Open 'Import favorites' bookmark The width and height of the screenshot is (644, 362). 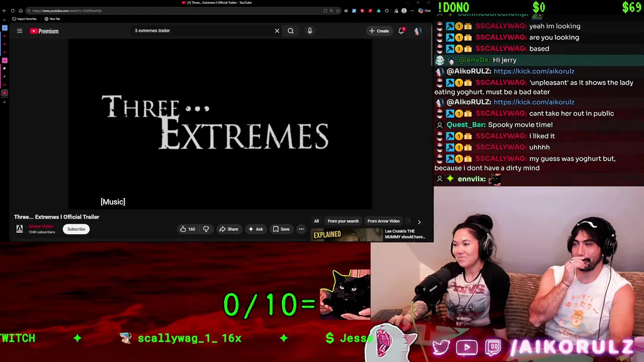25,19
